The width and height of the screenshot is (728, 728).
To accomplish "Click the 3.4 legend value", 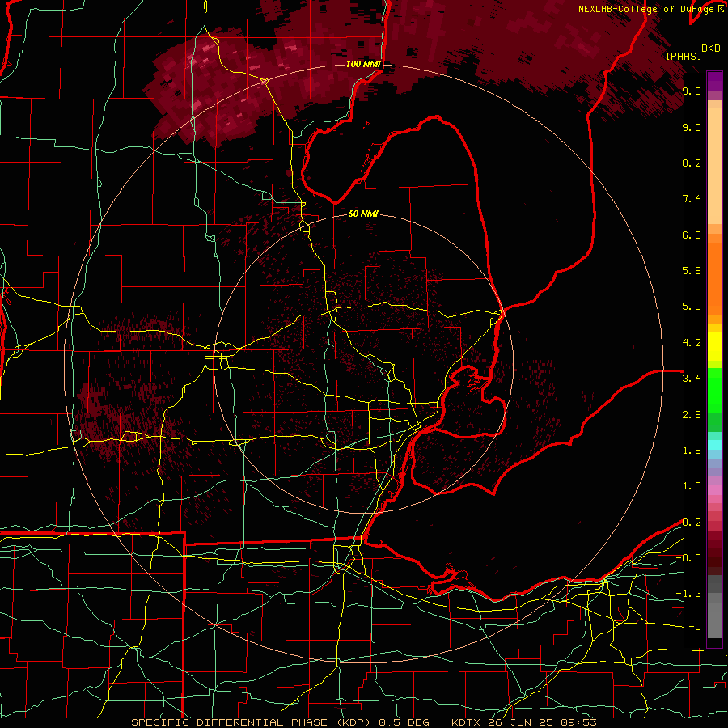I will point(692,379).
